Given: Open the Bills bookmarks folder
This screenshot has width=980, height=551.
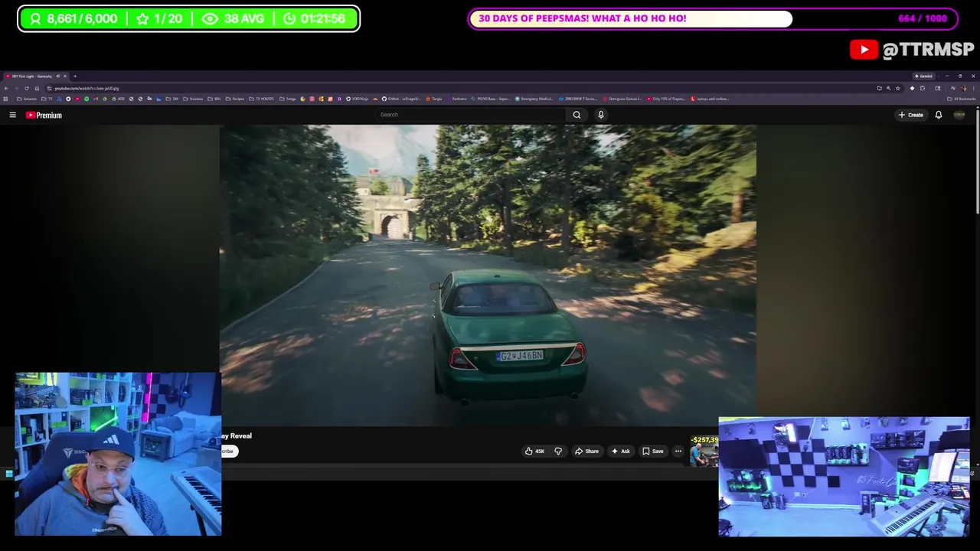Looking at the screenshot, I should coord(215,99).
